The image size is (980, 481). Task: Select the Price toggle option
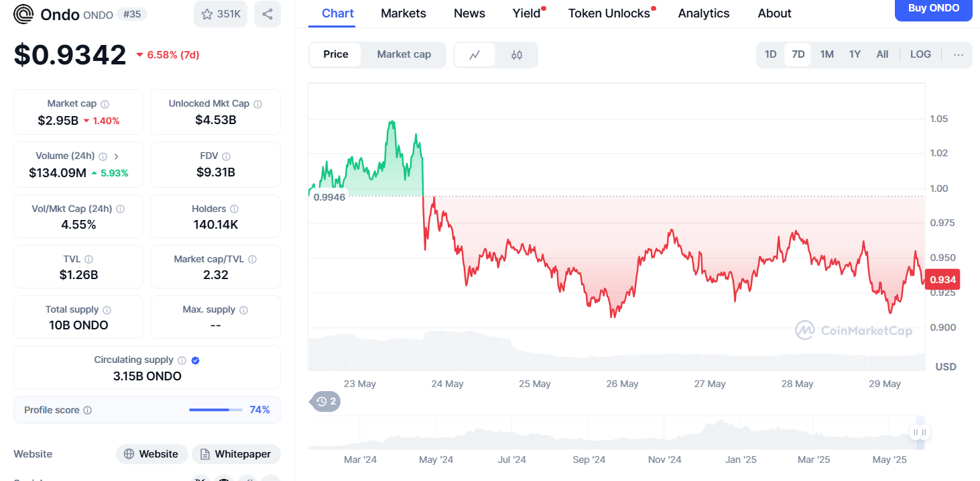pos(336,54)
